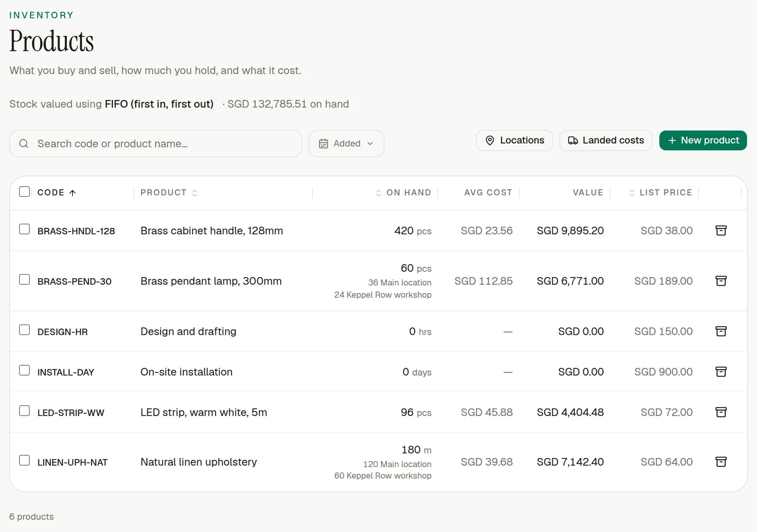Select the DESIGN-HR row checkbox
The height and width of the screenshot is (532, 757).
[24, 330]
